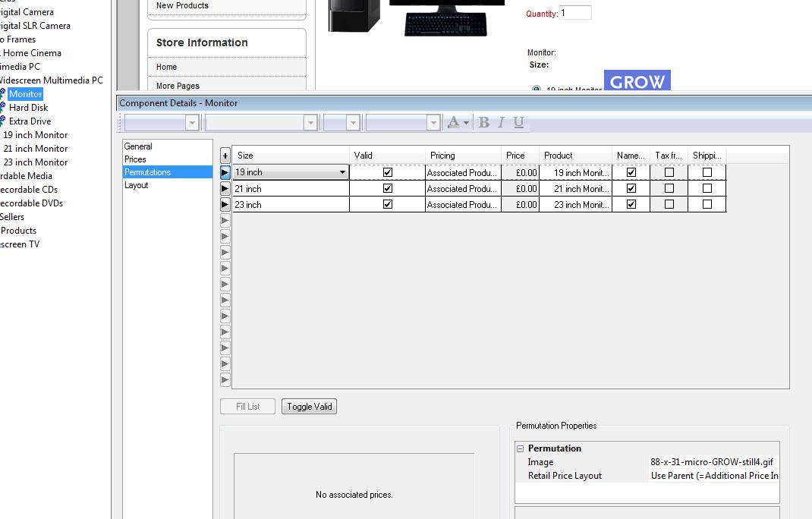Viewport: 812px width, 519px height.
Task: Click the Italic formatting icon
Action: [501, 123]
